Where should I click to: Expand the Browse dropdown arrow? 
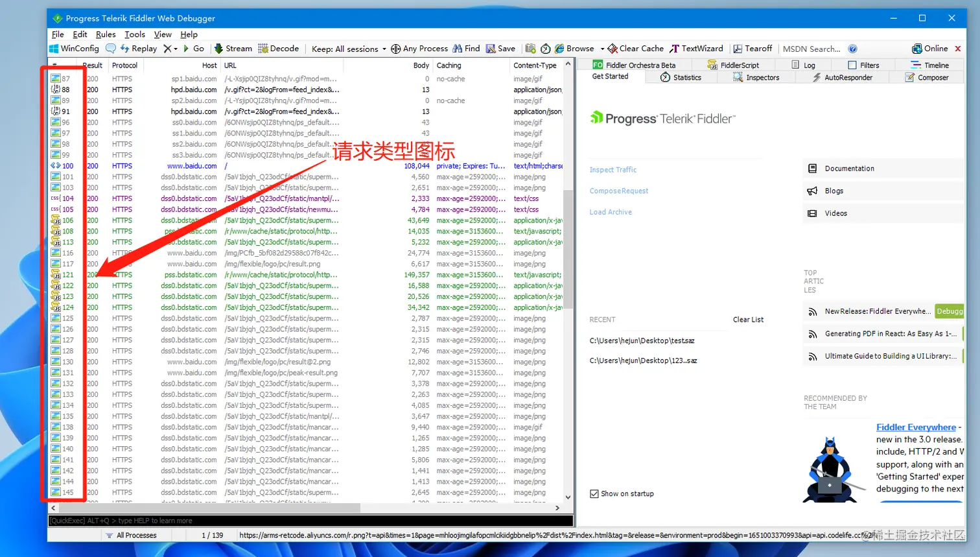click(602, 49)
